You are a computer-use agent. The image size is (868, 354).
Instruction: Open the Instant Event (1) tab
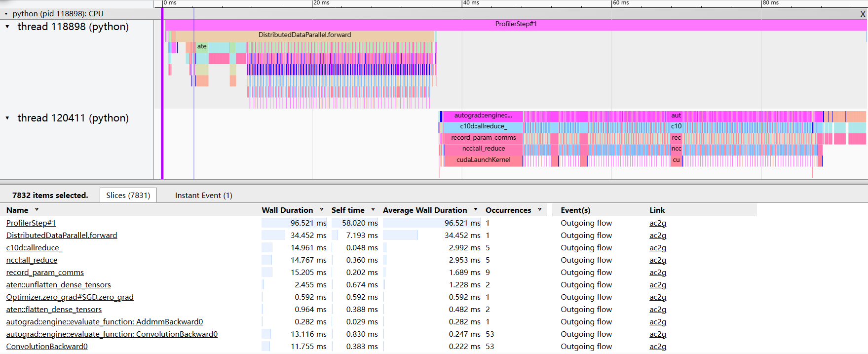203,196
